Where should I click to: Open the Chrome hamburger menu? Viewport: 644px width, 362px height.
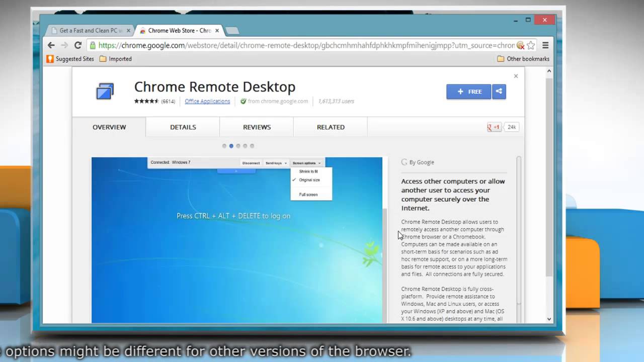click(x=545, y=45)
